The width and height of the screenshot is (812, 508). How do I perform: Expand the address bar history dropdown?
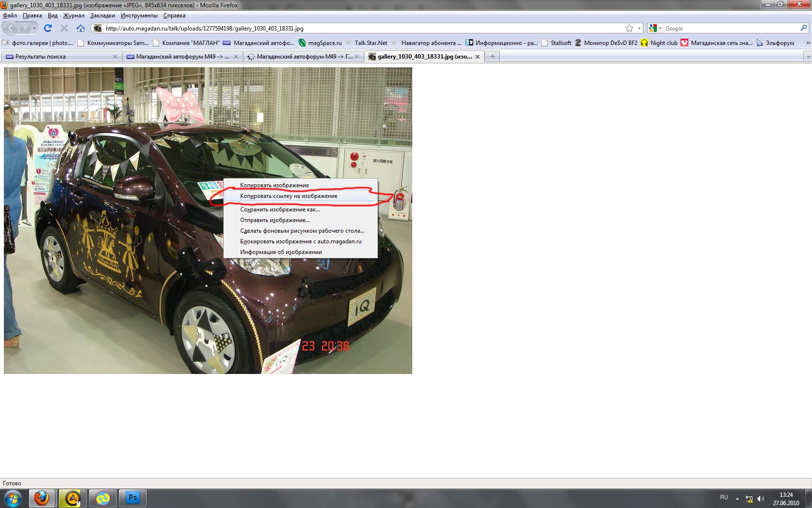pyautogui.click(x=639, y=29)
